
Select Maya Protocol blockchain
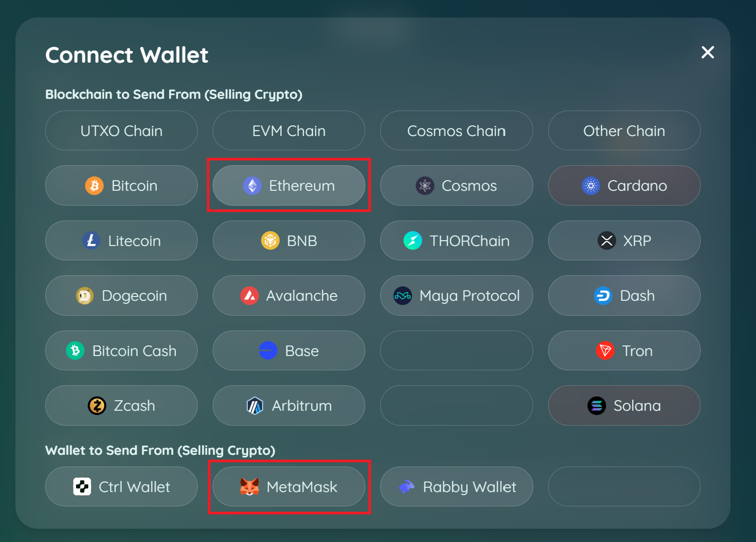click(456, 296)
